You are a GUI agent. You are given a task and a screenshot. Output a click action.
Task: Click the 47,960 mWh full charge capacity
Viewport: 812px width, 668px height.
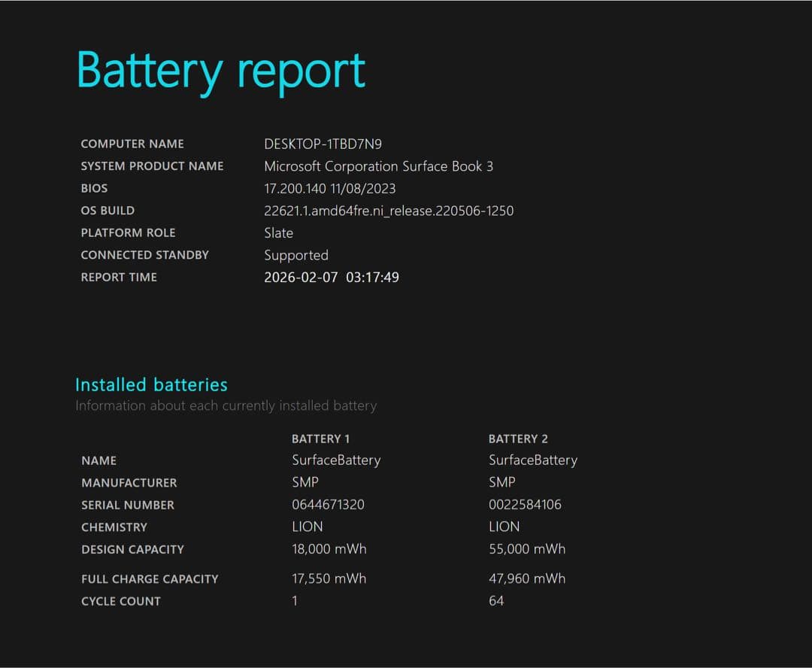528,578
